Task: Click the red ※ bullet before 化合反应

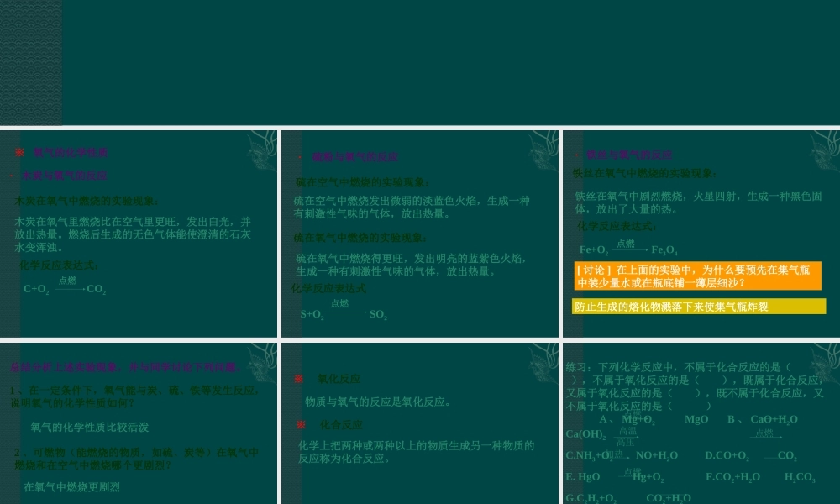Action: (298, 424)
